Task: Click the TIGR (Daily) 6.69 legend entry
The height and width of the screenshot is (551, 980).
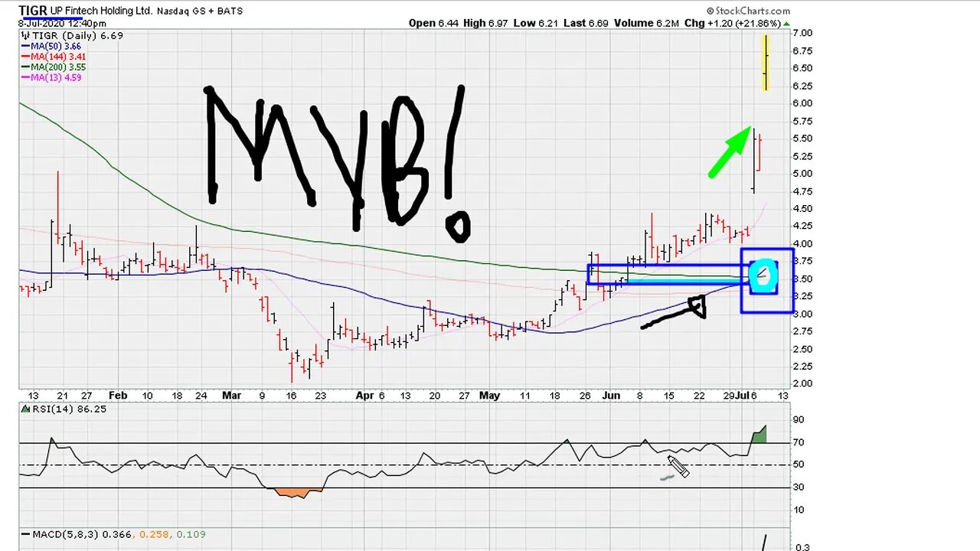Action: coord(71,36)
